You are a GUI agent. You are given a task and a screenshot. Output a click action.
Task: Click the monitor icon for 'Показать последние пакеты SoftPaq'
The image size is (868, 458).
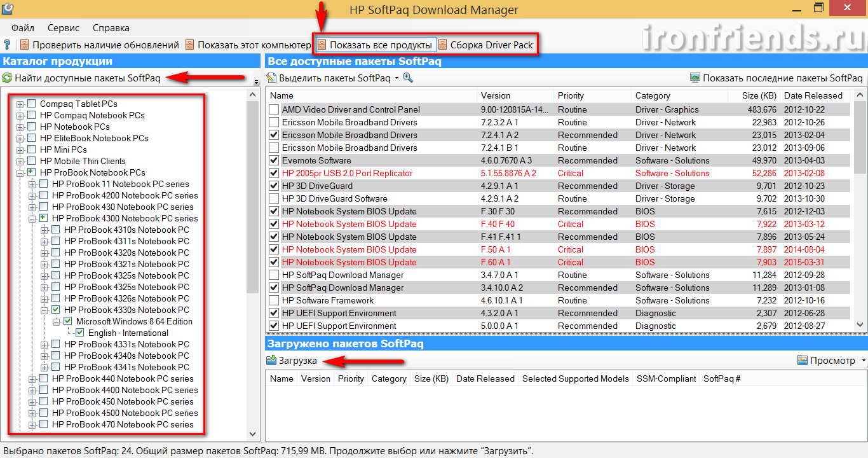695,78
